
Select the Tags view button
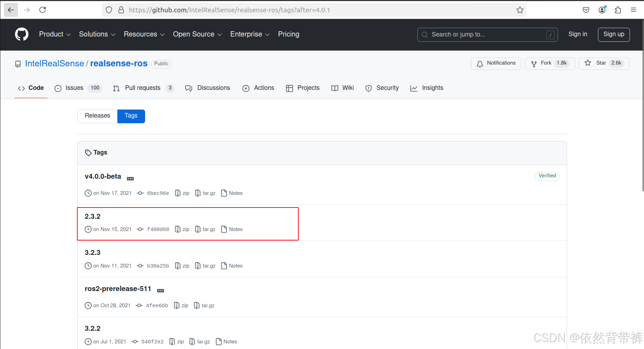pos(131,116)
